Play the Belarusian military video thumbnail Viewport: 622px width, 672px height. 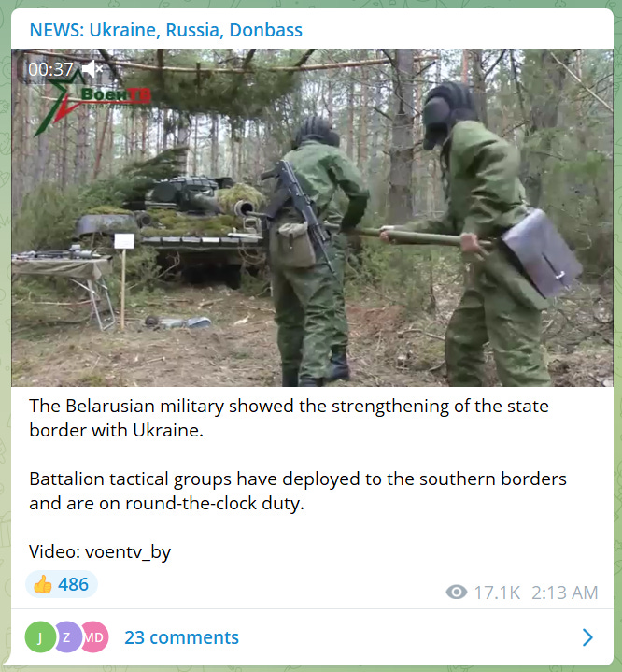[312, 217]
